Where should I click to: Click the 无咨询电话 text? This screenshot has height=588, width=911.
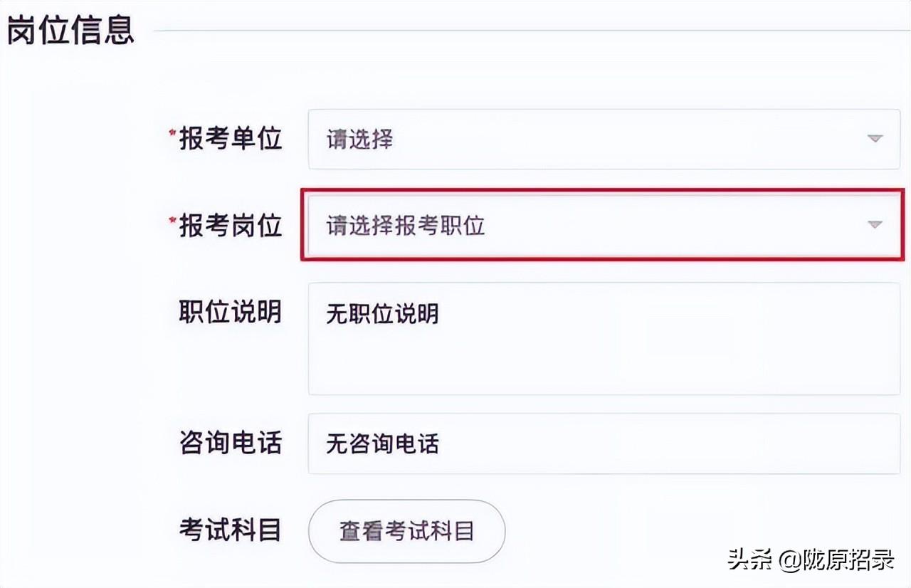tap(382, 443)
